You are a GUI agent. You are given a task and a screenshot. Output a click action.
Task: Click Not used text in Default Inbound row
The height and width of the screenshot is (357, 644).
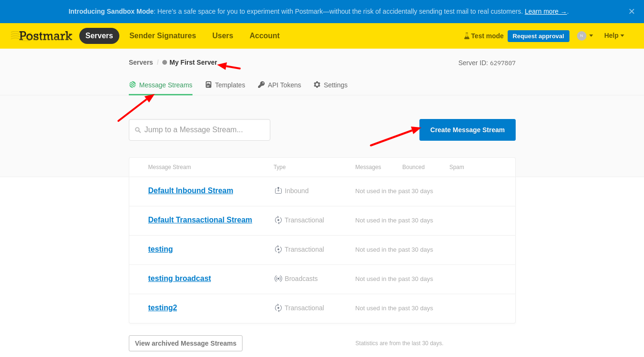coord(394,191)
